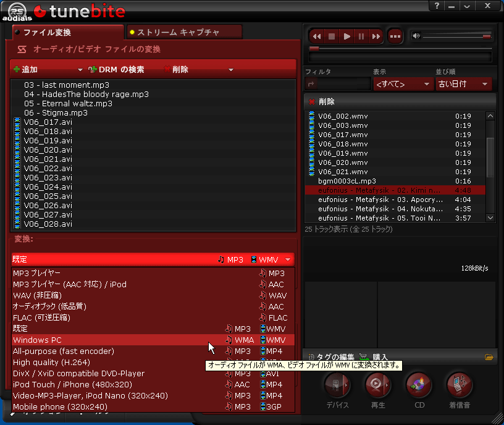This screenshot has height=425, width=504.
Task: Choose Mobile phone (320x240) 3GP profile
Action: [x=153, y=407]
